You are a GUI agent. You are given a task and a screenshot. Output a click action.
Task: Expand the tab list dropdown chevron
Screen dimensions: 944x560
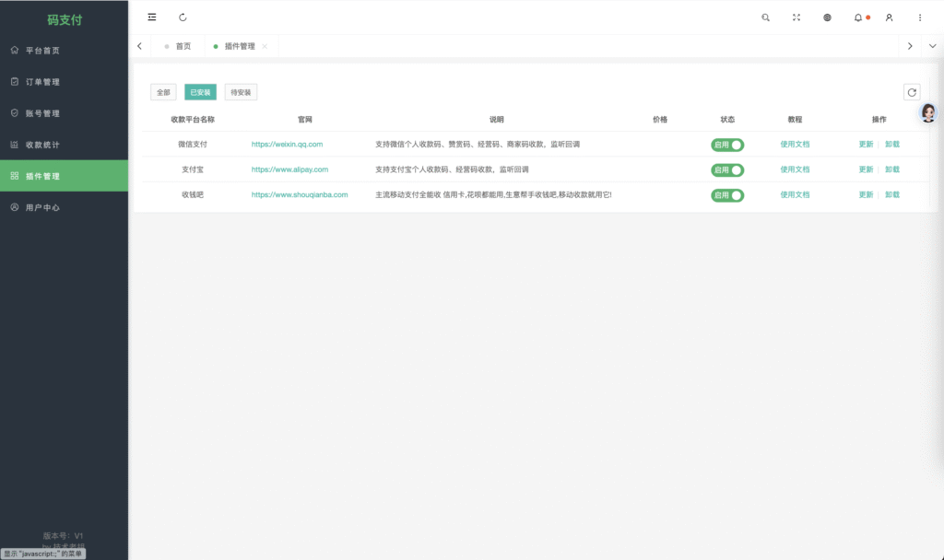coord(932,46)
